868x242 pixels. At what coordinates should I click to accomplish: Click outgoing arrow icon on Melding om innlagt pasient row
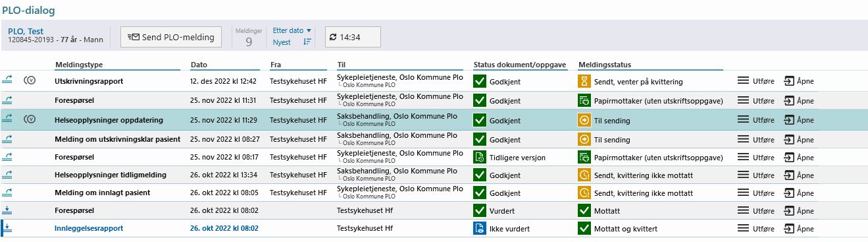[x=7, y=192]
